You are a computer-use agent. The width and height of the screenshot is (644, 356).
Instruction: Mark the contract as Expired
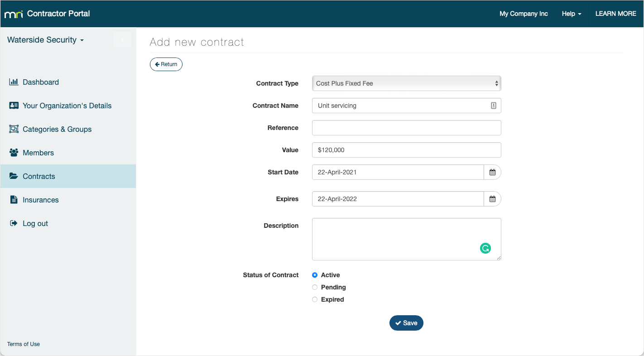click(x=315, y=299)
